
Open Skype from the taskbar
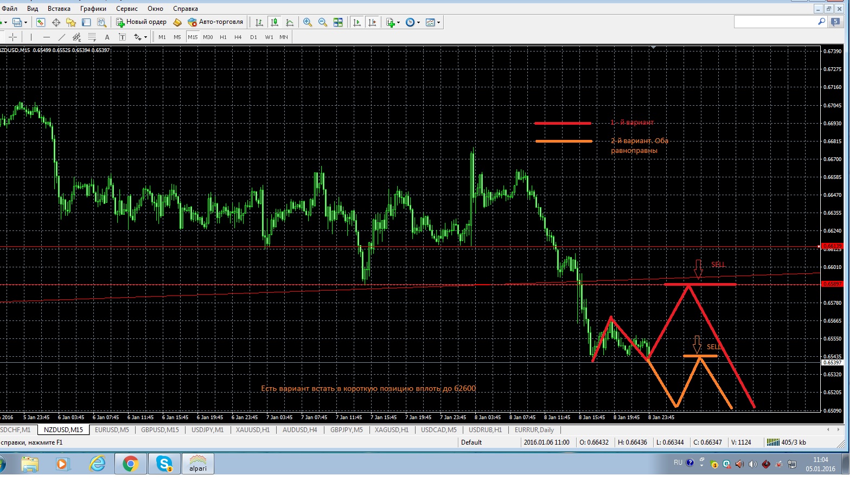(x=164, y=464)
